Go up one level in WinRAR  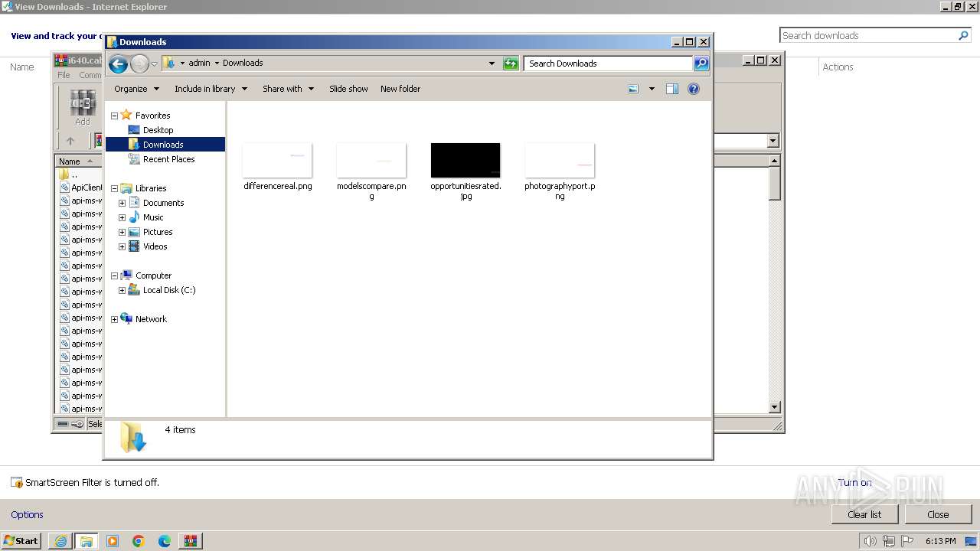(x=70, y=141)
